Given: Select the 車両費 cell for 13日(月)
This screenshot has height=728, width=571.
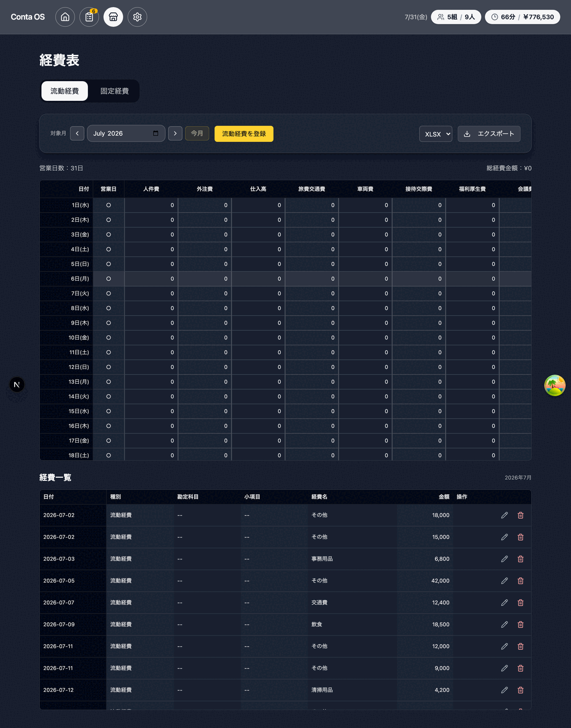Looking at the screenshot, I should pos(365,382).
